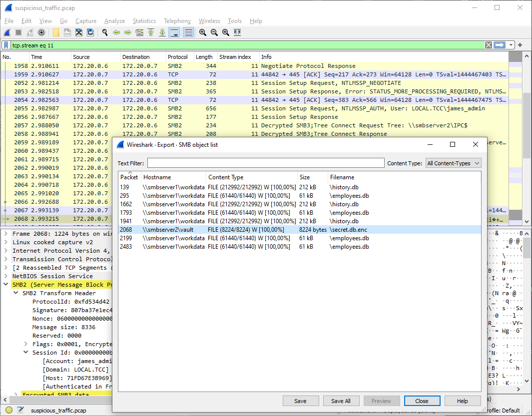Open Help for SMB object list
This screenshot has width=532, height=416.
[x=462, y=401]
